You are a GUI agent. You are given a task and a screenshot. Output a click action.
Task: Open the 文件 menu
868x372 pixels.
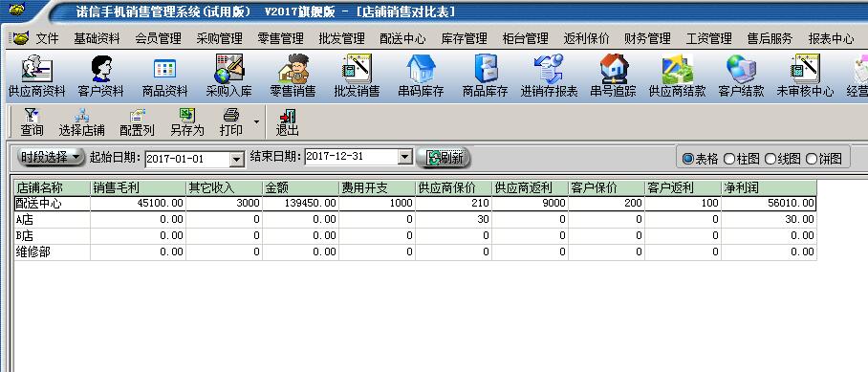[x=47, y=39]
